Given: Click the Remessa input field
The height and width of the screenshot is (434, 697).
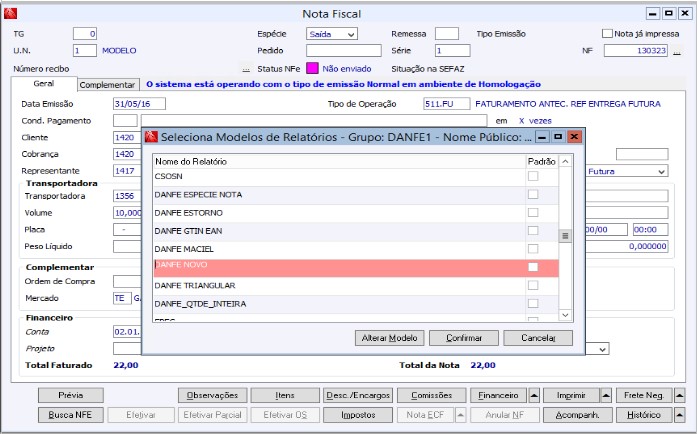Looking at the screenshot, I should coord(447,34).
